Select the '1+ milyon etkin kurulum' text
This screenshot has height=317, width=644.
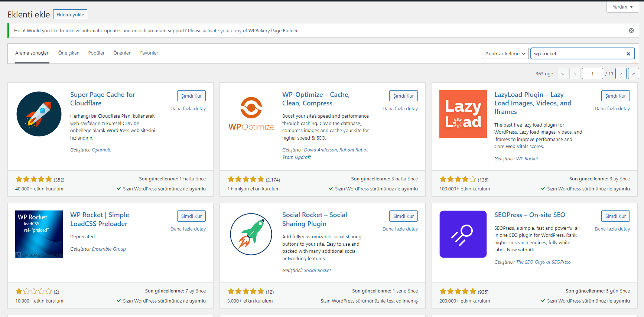pos(253,189)
